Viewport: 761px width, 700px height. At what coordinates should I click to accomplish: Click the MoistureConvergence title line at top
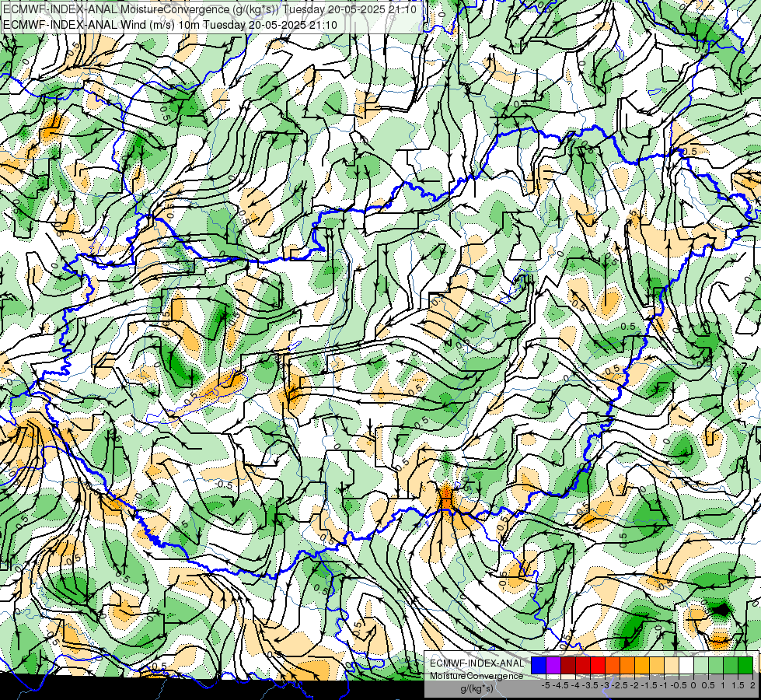(x=210, y=9)
